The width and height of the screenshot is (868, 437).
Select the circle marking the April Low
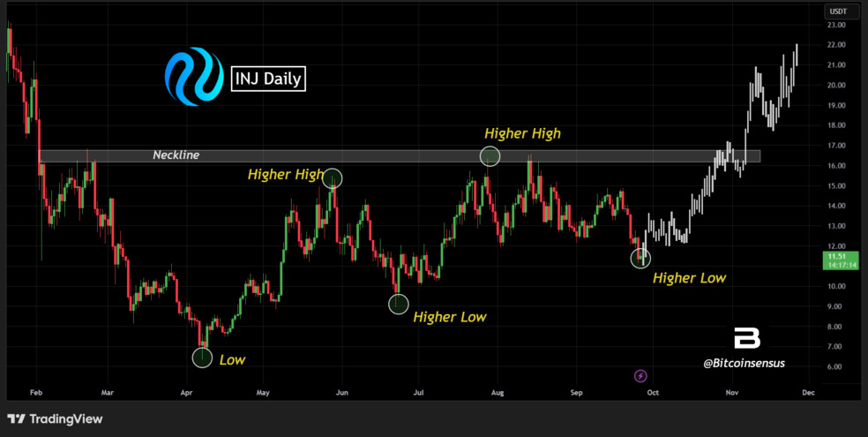click(202, 357)
